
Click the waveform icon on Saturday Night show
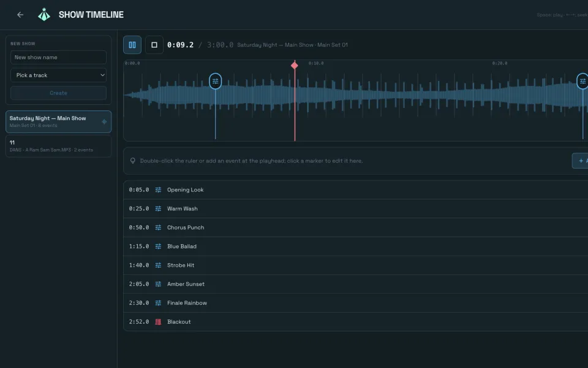(104, 121)
